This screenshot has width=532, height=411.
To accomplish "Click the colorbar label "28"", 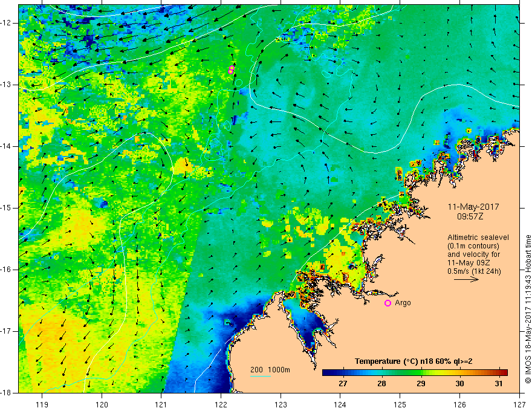I will [382, 384].
